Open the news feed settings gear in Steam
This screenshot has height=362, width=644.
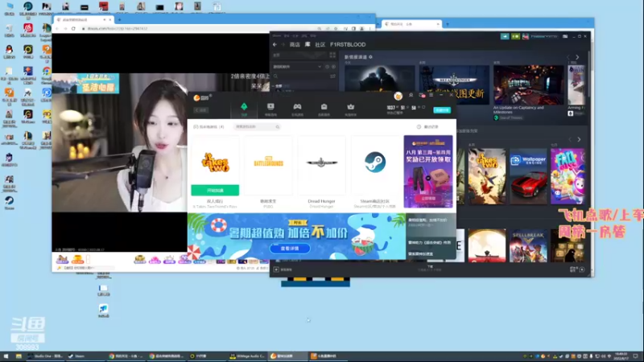(x=370, y=57)
